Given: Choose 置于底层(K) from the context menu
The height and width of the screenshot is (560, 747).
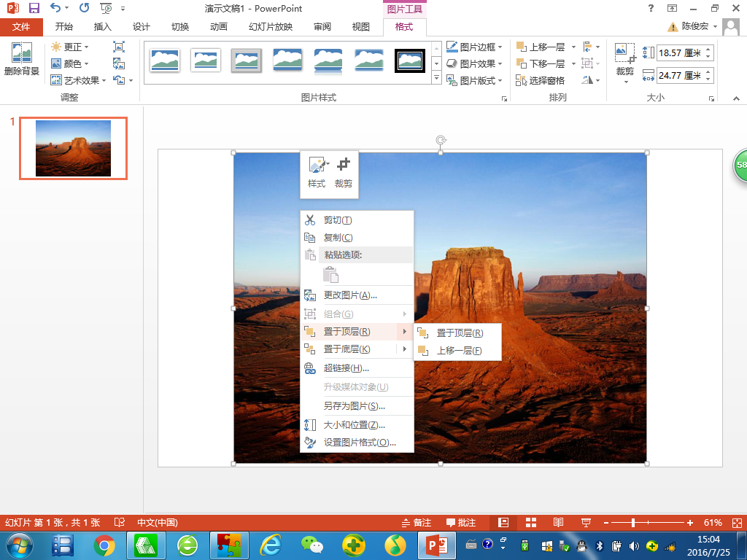Looking at the screenshot, I should (357, 349).
